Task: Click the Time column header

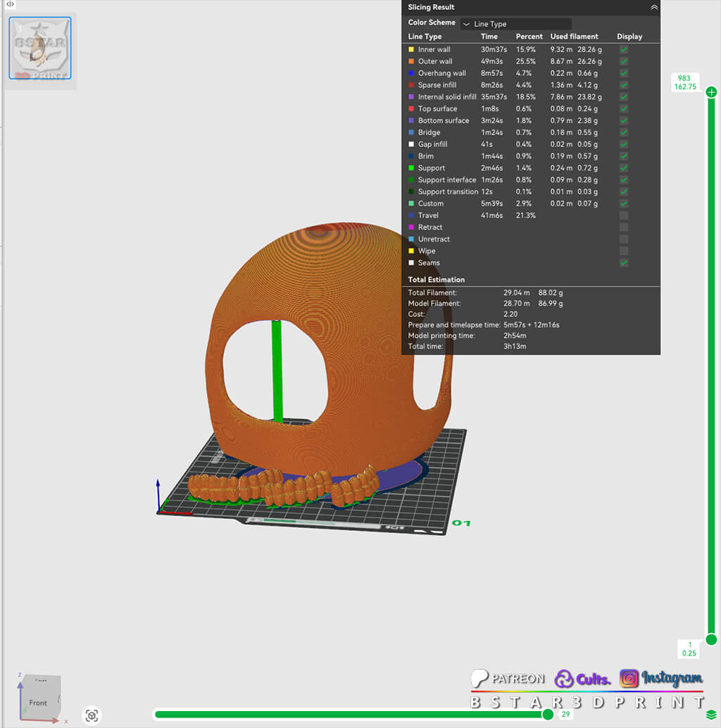Action: [489, 36]
